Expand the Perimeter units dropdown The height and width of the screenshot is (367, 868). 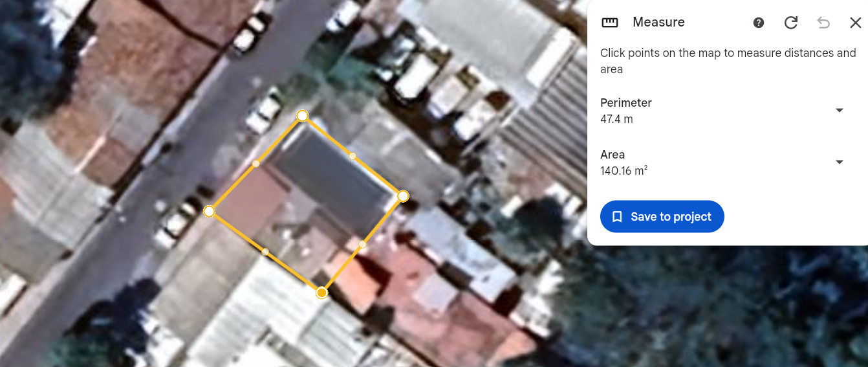[840, 111]
